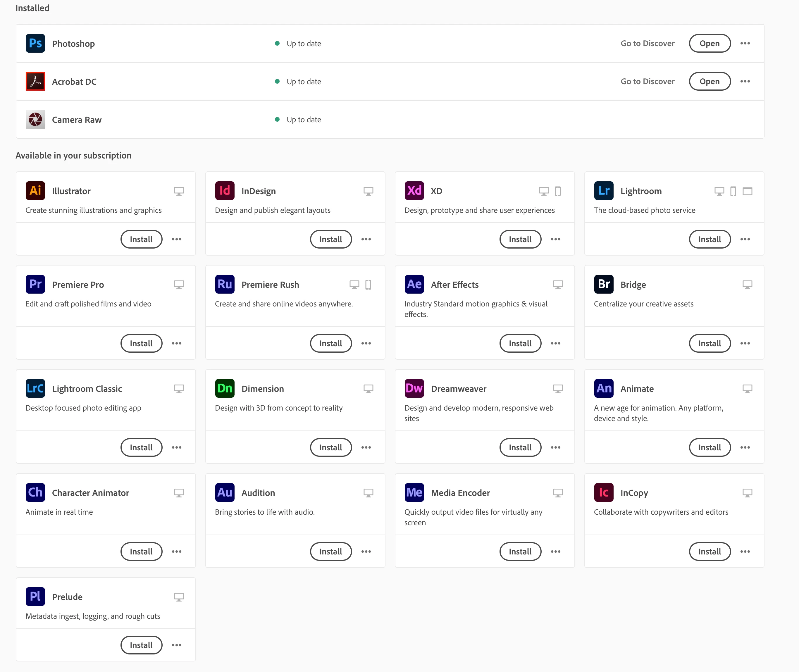Viewport: 799px width, 672px height.
Task: Open more options menu for Photoshop
Action: click(745, 43)
